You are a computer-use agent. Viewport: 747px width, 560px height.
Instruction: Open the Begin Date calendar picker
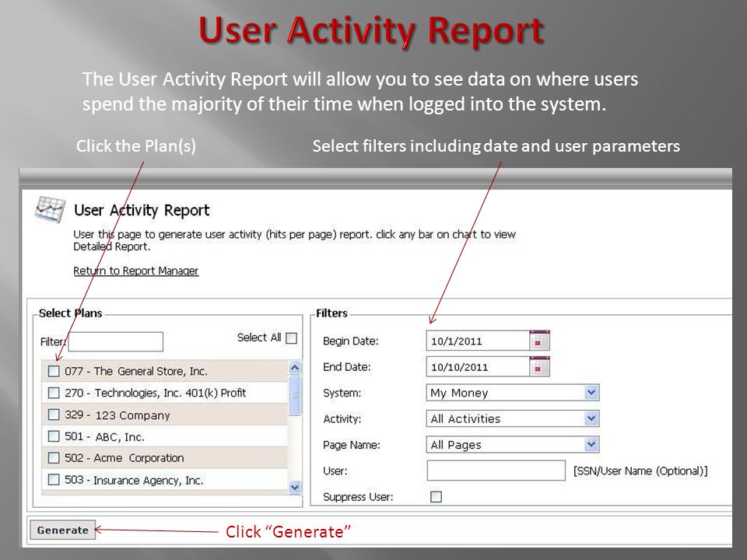539,341
